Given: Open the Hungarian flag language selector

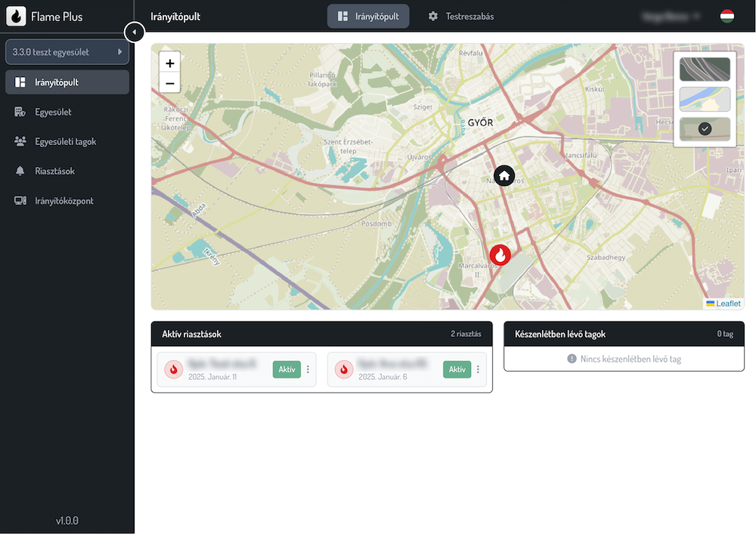Looking at the screenshot, I should (727, 16).
